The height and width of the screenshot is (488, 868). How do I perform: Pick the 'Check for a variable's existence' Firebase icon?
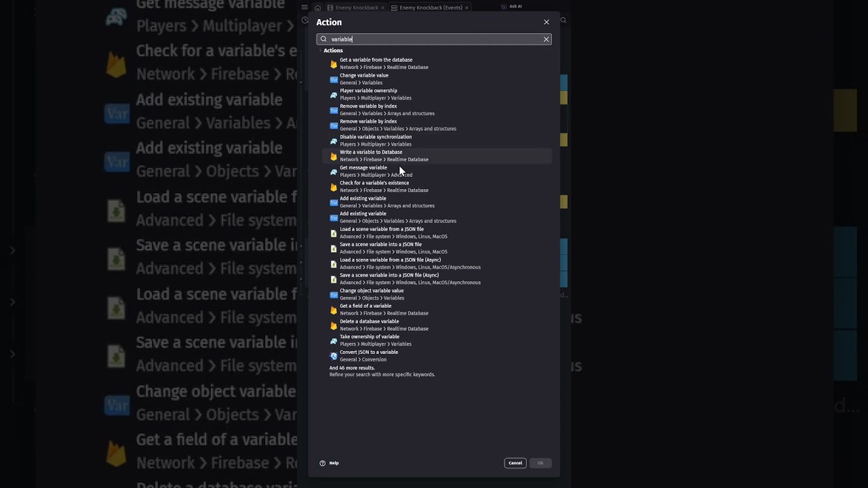click(334, 187)
